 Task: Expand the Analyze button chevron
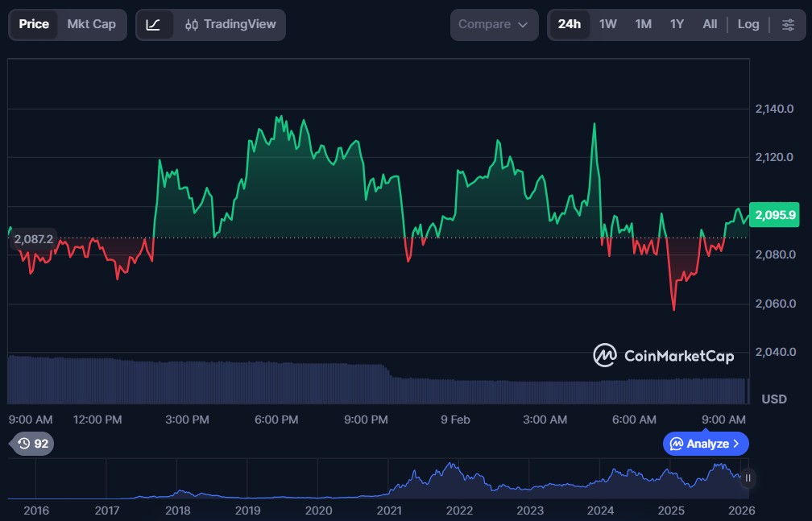(736, 444)
